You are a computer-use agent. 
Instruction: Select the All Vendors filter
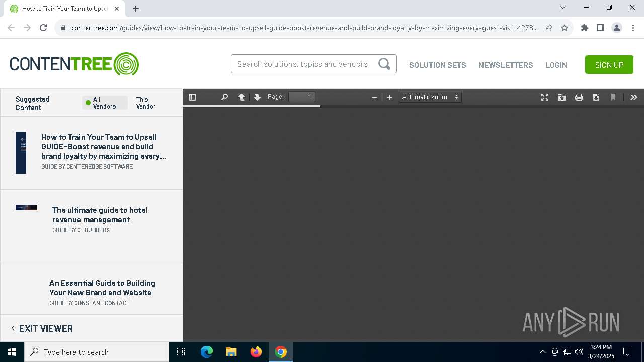tap(105, 103)
